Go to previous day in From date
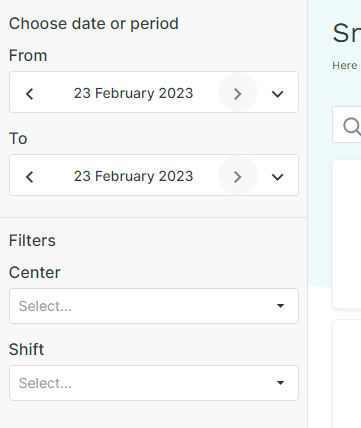Viewport: 361px width, 428px height. pyautogui.click(x=30, y=94)
